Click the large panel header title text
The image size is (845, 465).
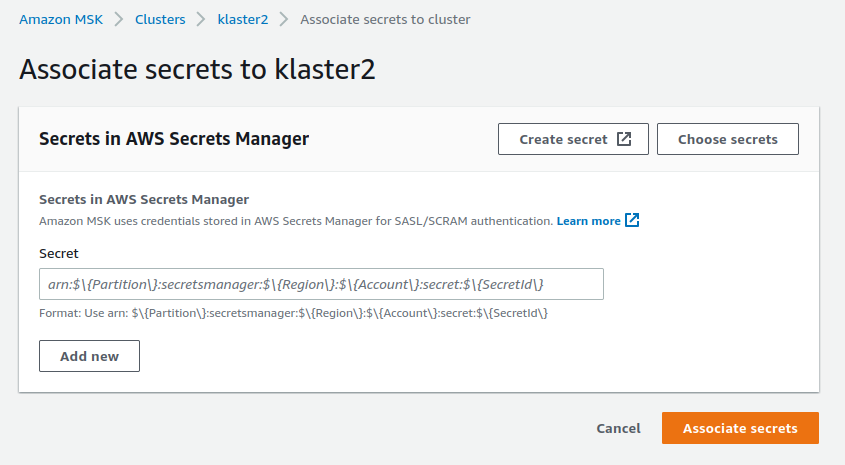pyautogui.click(x=173, y=139)
